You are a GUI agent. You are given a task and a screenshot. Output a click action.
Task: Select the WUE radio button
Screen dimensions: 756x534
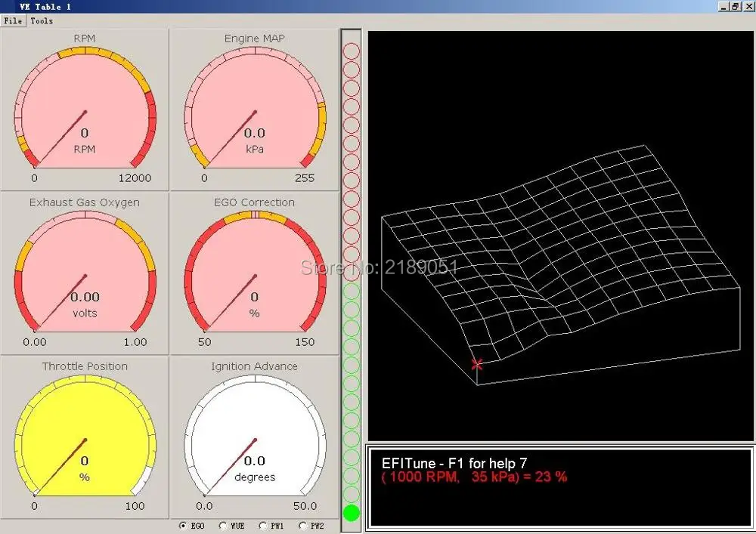pyautogui.click(x=223, y=526)
